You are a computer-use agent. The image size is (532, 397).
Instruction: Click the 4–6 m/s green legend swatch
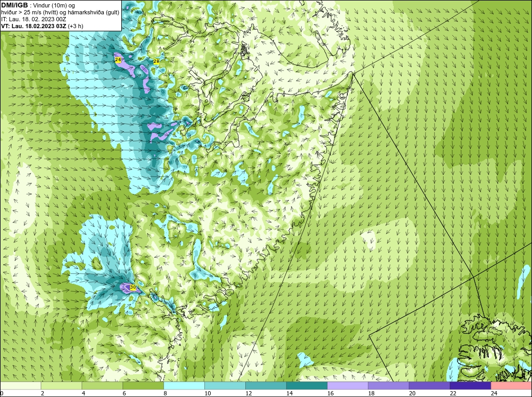pyautogui.click(x=102, y=386)
